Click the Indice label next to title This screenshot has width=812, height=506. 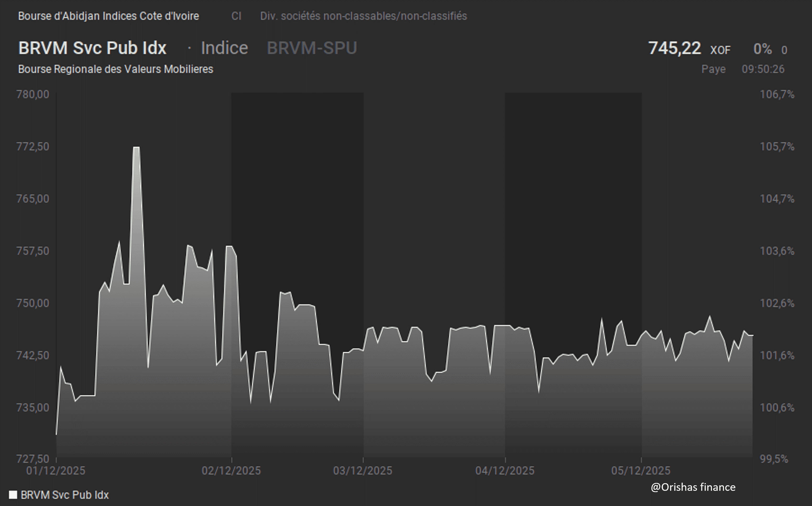[x=224, y=48]
